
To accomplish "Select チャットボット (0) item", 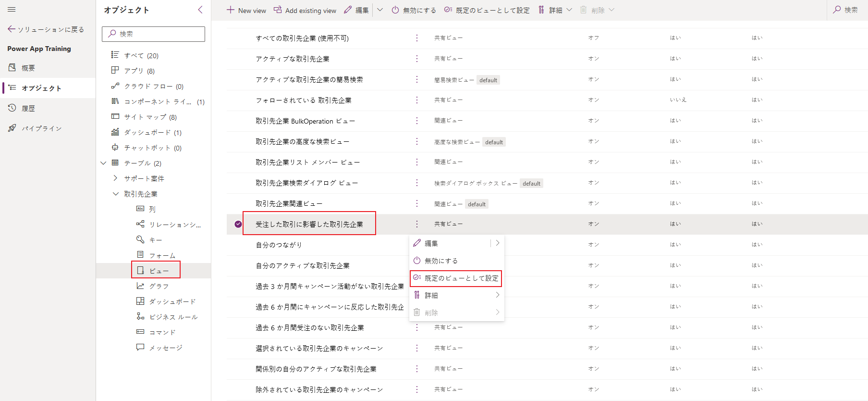I will point(153,148).
